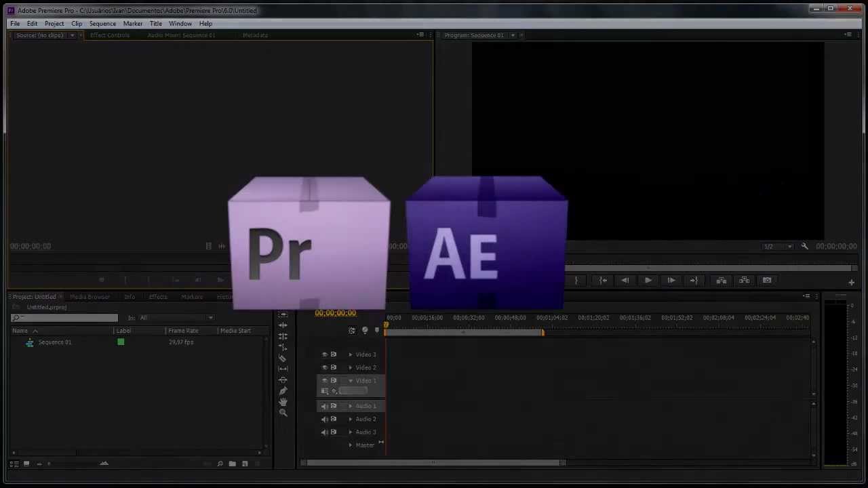Click New Bin folder icon in Project panel

click(232, 464)
